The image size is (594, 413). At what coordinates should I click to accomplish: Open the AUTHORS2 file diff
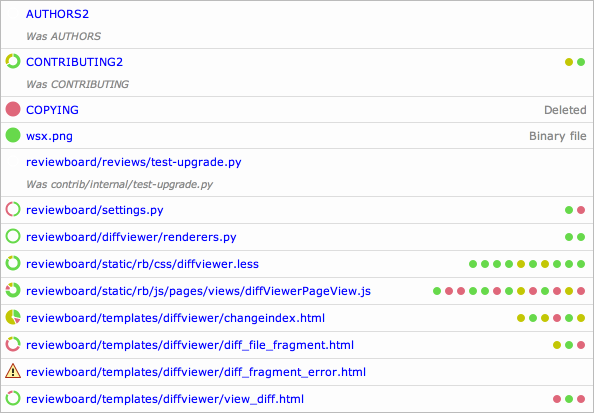57,14
